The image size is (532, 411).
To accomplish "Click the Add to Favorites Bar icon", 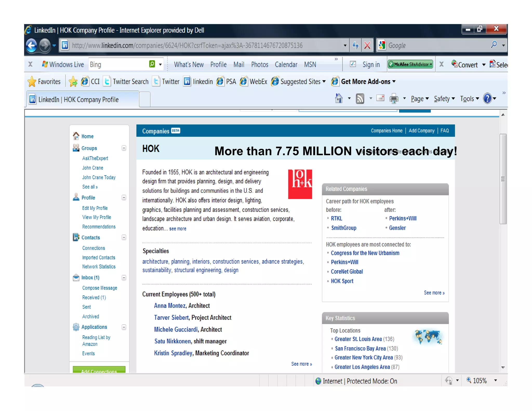I will click(x=73, y=82).
